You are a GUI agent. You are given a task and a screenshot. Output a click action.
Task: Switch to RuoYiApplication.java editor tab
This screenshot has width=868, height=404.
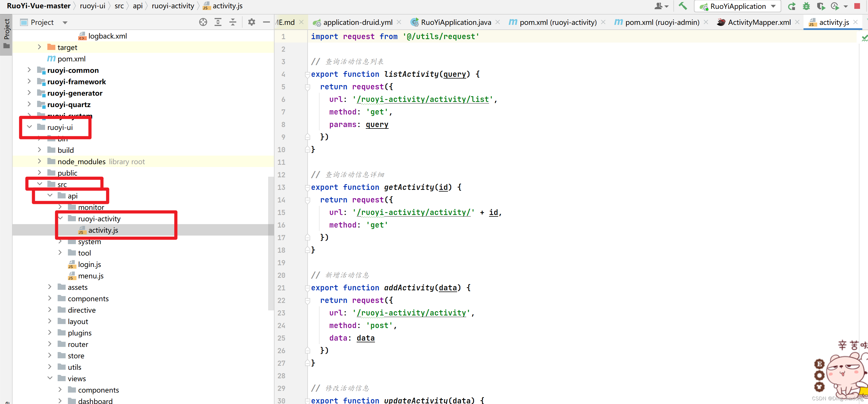click(x=456, y=22)
